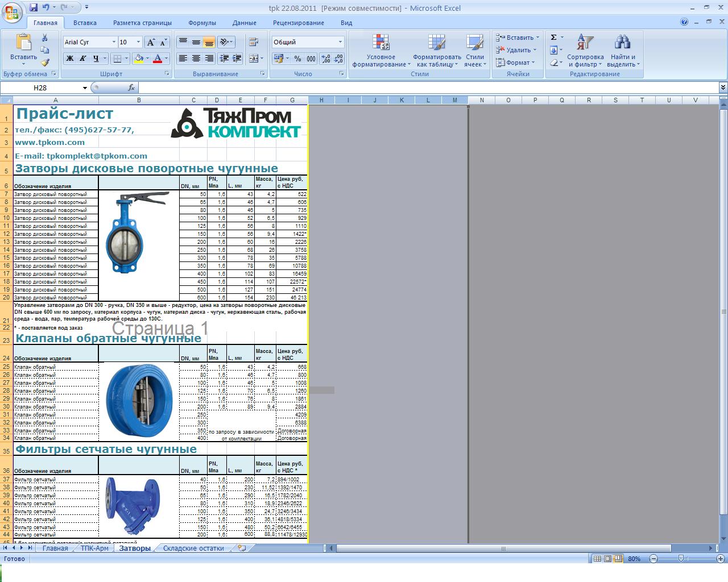Screen dimensions: 728x582
Task: Click Merge and Center cells icon
Action: [x=251, y=58]
